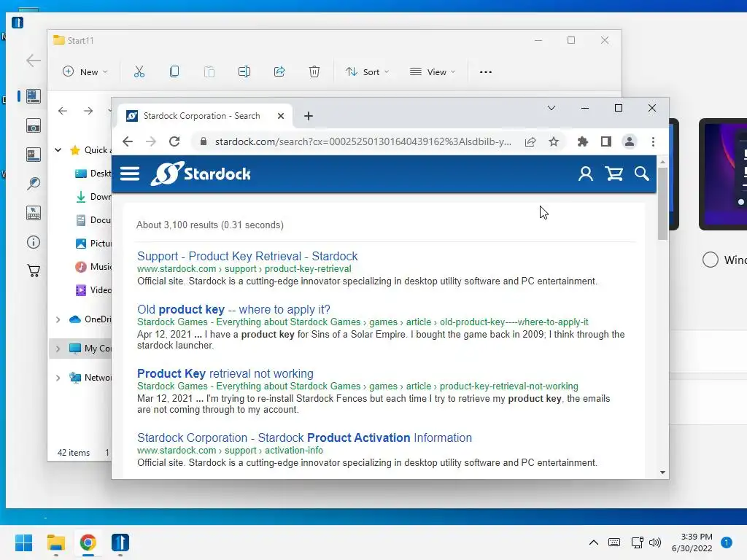Collapse Quick access tree node
747x560 pixels.
coord(58,150)
